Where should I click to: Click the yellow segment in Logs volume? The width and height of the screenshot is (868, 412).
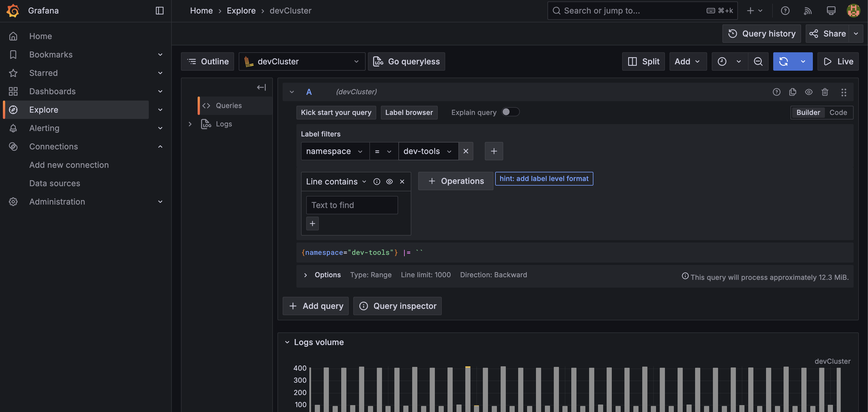click(x=468, y=367)
